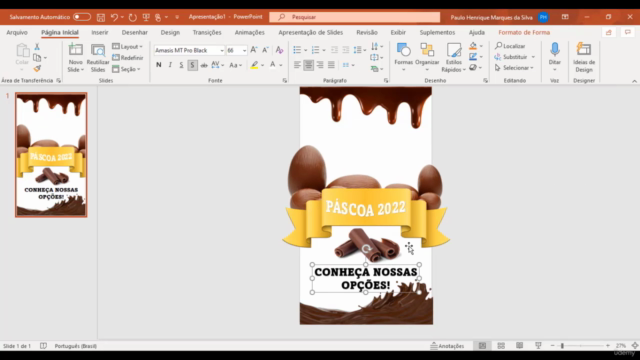Select the CONHEÇA NOSSAS OPÇÕES! text box
Image resolution: width=640 pixels, height=360 pixels.
click(366, 278)
